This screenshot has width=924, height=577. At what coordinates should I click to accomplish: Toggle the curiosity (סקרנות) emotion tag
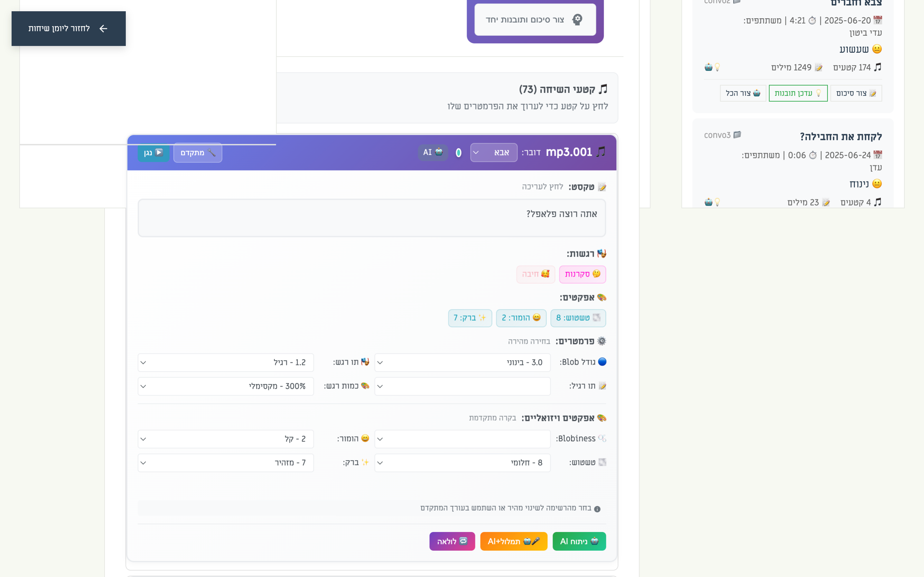point(582,274)
